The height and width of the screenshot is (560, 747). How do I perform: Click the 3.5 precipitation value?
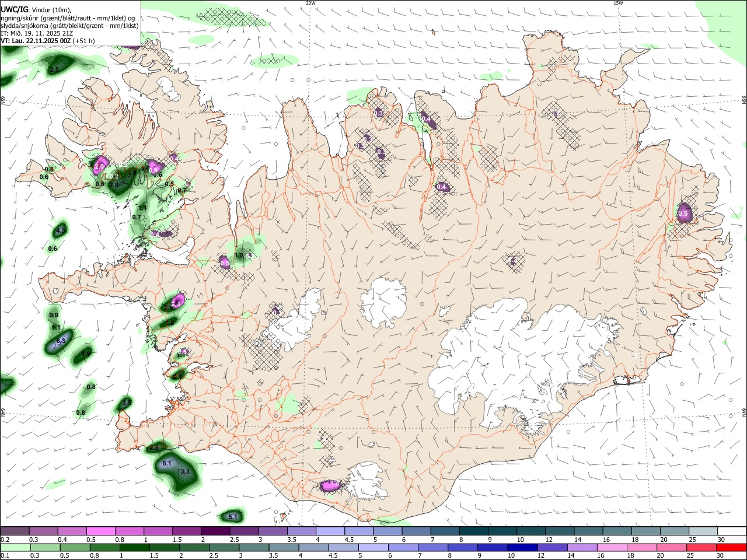(x=127, y=402)
